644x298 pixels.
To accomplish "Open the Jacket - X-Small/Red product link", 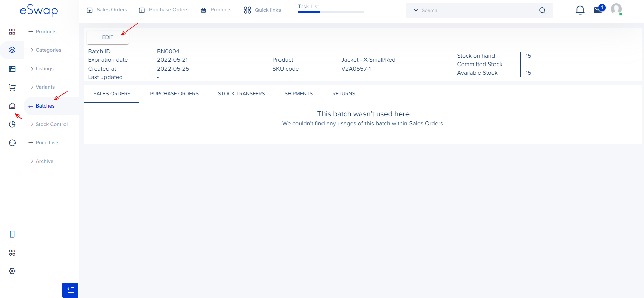I will pyautogui.click(x=368, y=60).
